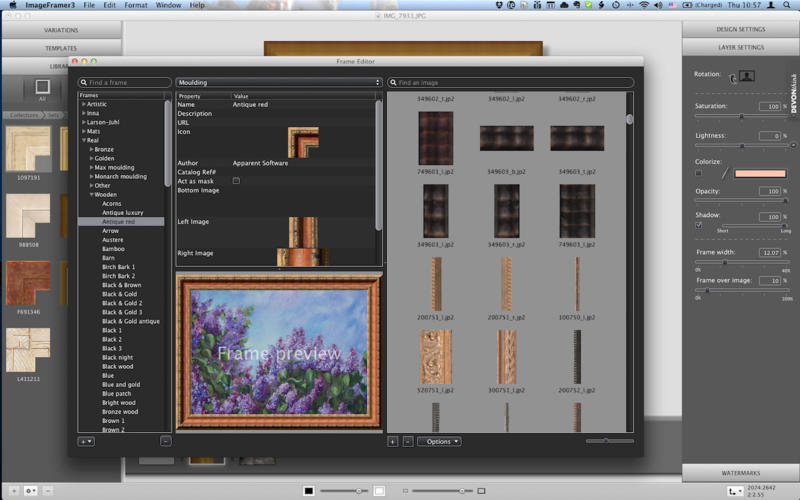This screenshot has height=500, width=800.
Task: Open the Watermarks panel
Action: (740, 472)
